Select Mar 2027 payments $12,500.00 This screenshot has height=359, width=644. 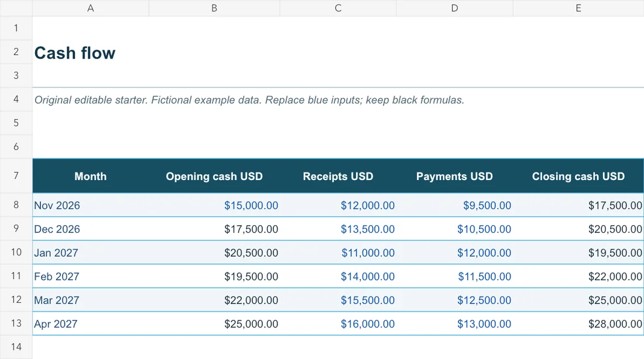(x=454, y=301)
